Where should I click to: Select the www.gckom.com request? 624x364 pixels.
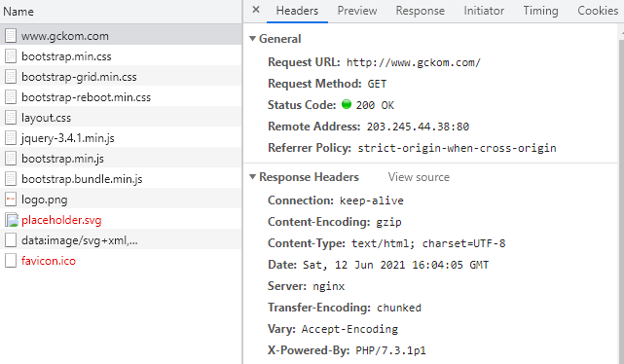(x=121, y=36)
